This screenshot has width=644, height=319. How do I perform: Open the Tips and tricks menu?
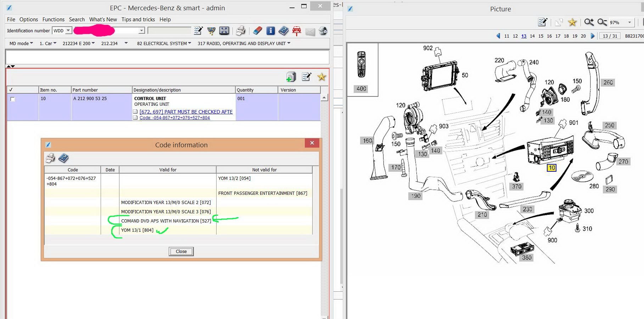click(138, 20)
